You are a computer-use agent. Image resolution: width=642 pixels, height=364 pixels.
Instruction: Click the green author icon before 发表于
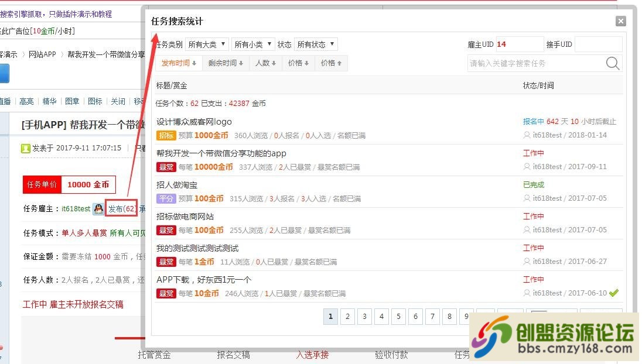[x=26, y=149]
